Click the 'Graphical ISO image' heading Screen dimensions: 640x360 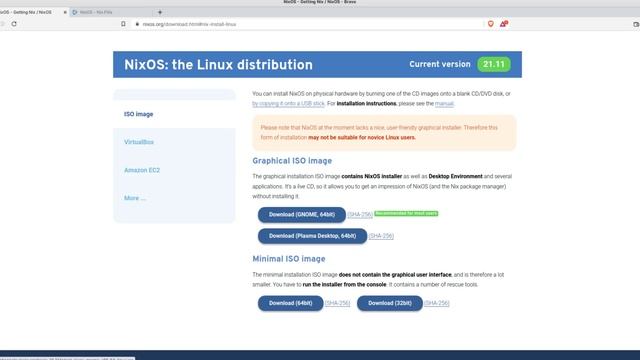click(292, 161)
